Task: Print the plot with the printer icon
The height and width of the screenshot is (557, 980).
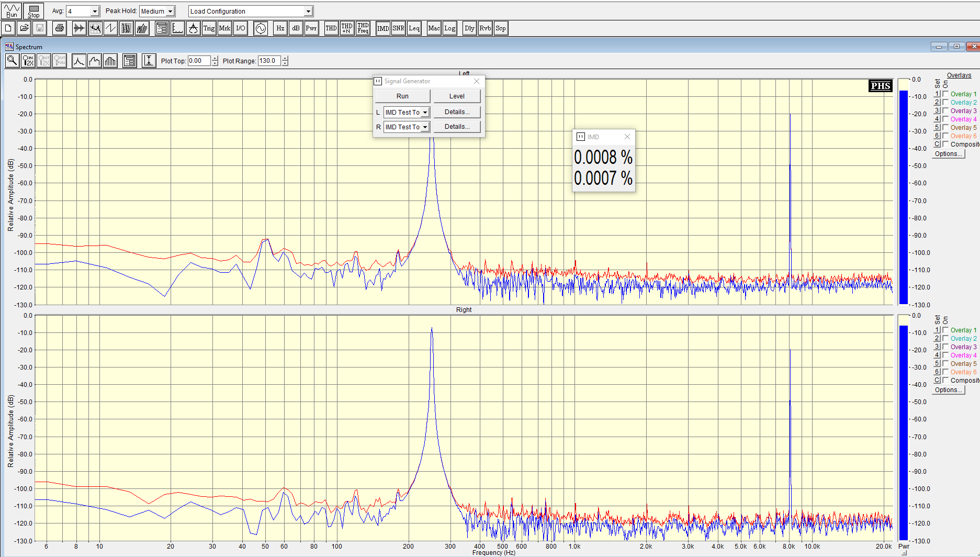Action: (60, 28)
